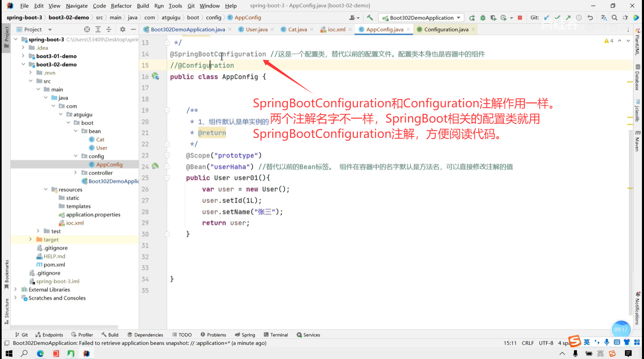Expand the target folder

click(x=31, y=239)
